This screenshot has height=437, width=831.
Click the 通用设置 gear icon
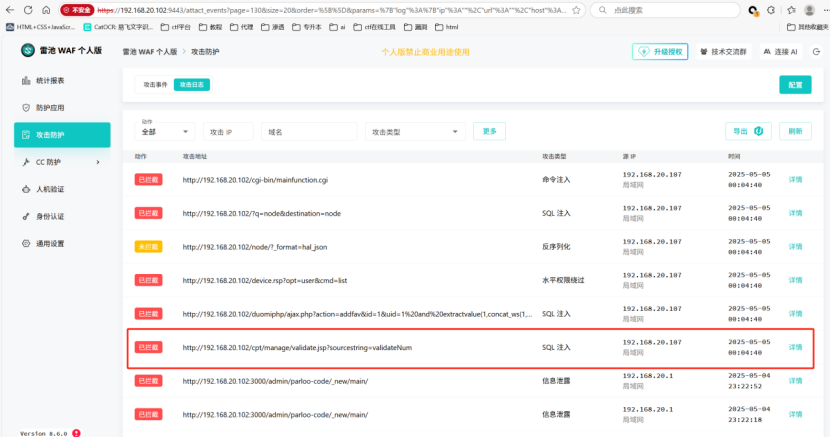coord(26,244)
